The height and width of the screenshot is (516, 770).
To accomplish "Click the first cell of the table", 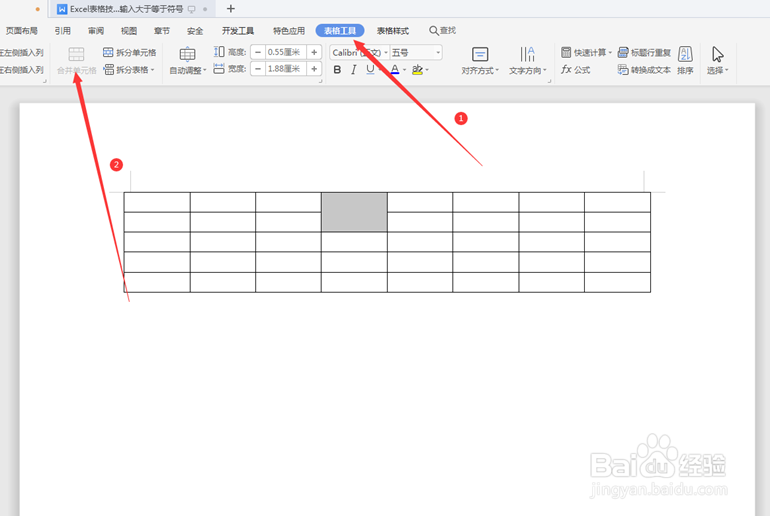I will click(157, 202).
